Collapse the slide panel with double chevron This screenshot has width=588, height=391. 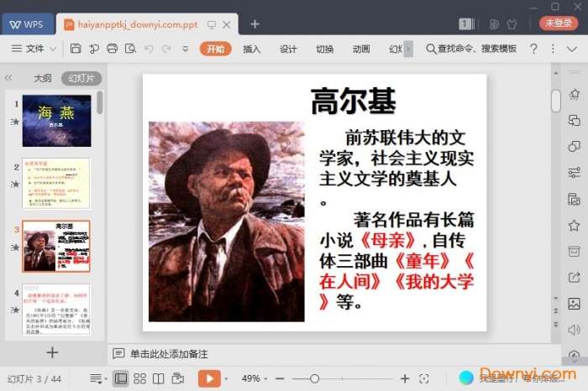click(x=8, y=78)
